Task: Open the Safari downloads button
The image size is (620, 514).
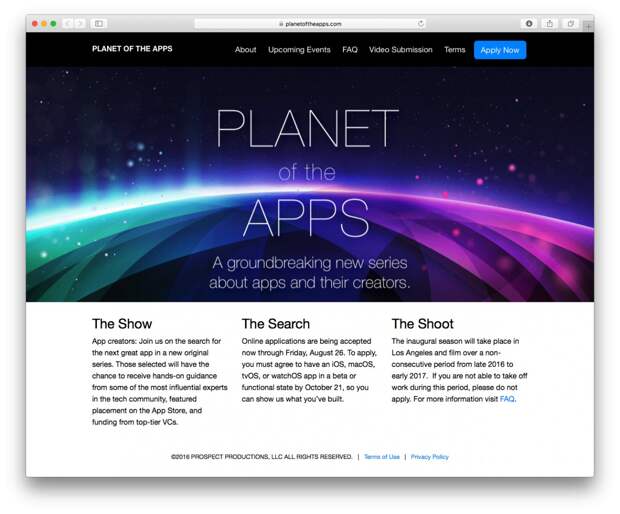Action: point(529,24)
